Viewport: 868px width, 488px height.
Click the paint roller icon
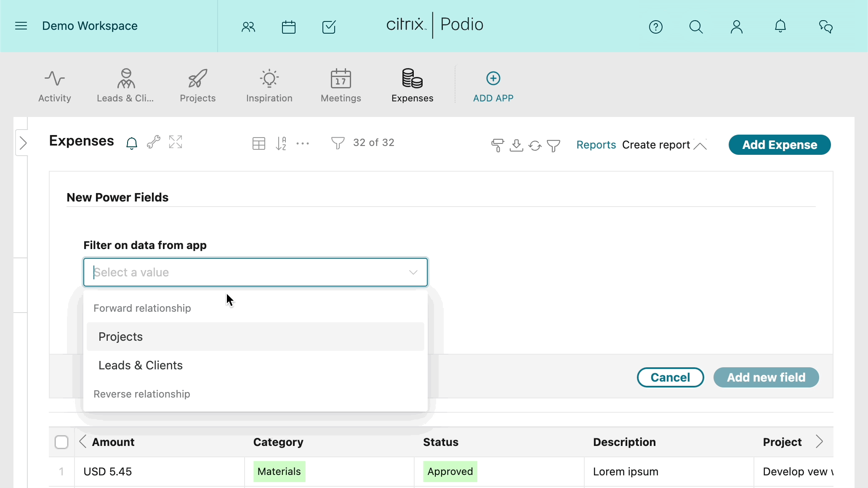point(497,145)
